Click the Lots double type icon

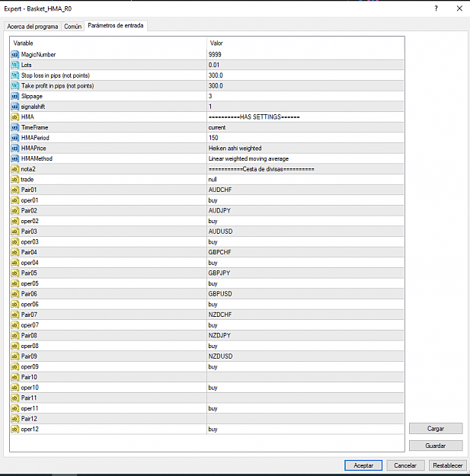click(15, 65)
